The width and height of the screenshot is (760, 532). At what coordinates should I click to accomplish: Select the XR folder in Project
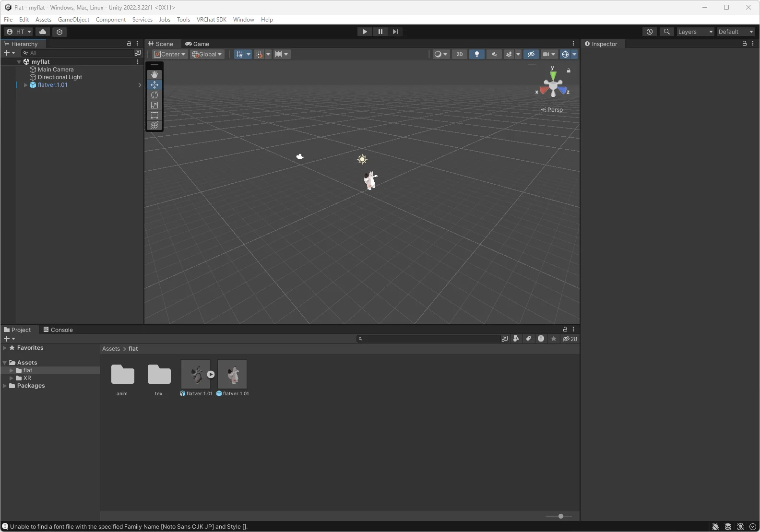pyautogui.click(x=27, y=378)
